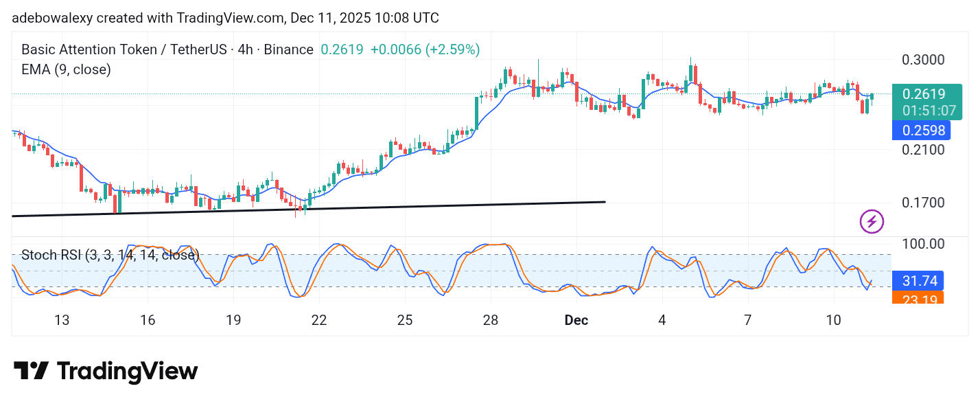Viewport: 980px width, 406px height.
Task: Click Dec on the time axis
Action: point(576,320)
